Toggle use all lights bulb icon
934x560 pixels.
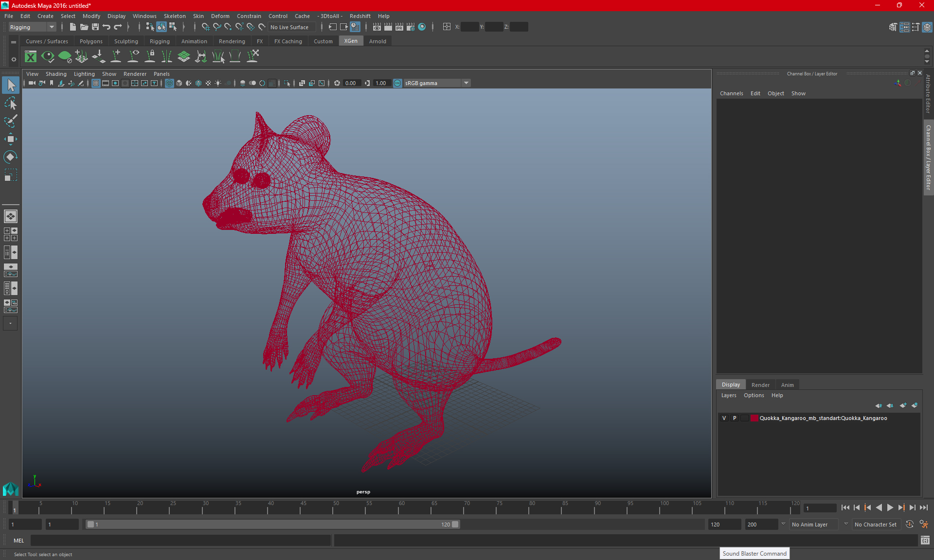tap(218, 83)
